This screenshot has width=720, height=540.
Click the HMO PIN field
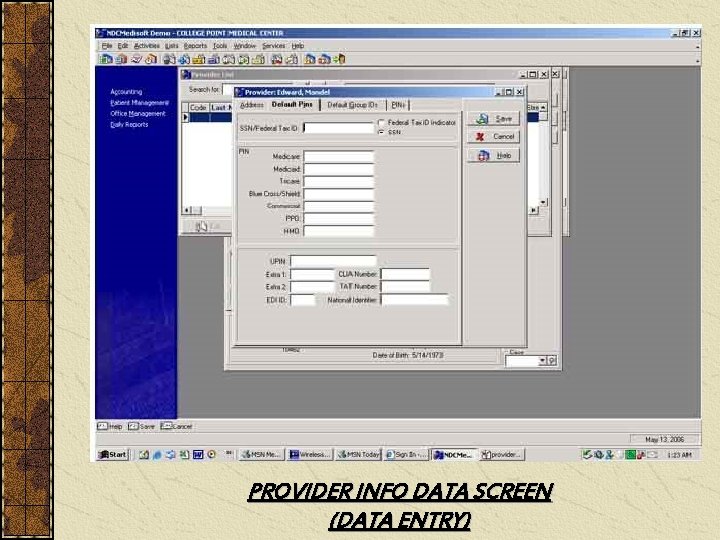pos(339,231)
